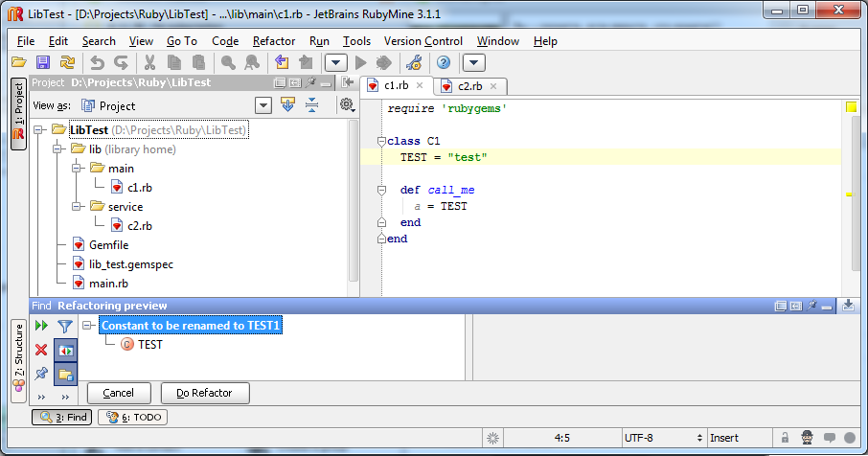This screenshot has height=456, width=868.
Task: Click the Cut scissors icon
Action: click(x=149, y=62)
